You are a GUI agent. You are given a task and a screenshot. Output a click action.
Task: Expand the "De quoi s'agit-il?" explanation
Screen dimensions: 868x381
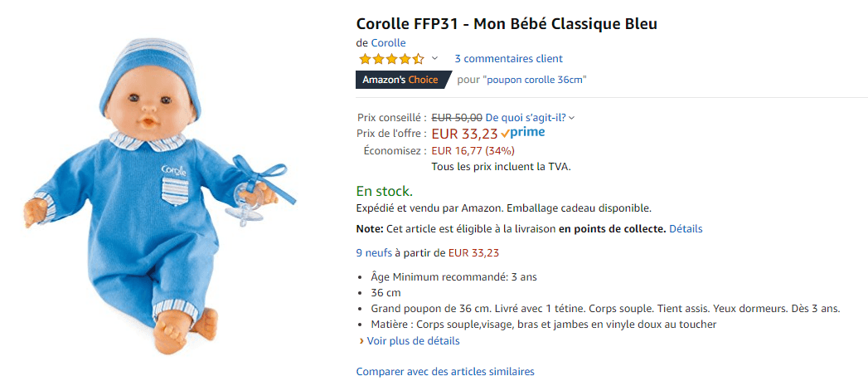(530, 118)
